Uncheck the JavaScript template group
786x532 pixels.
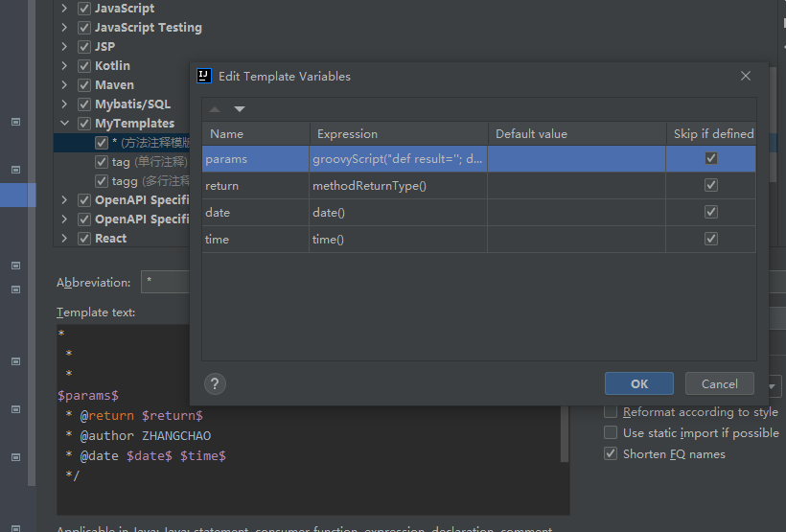point(84,9)
